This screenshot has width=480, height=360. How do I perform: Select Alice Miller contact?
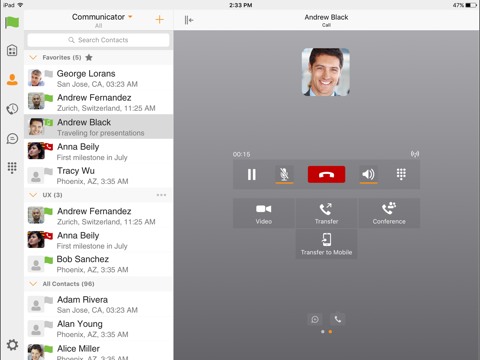[98, 351]
